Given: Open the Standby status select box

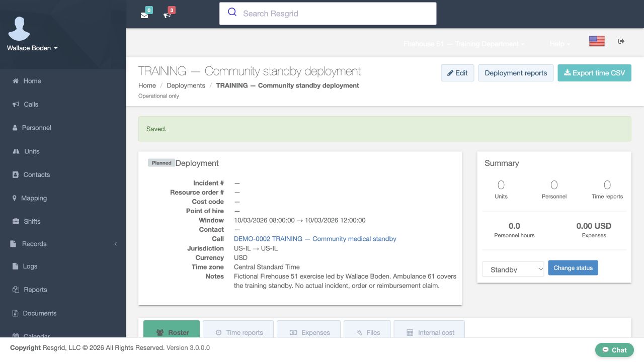Looking at the screenshot, I should click(513, 269).
